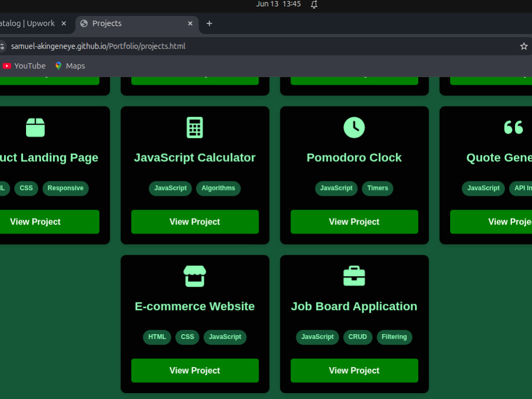Open the notification bell in the top bar
Screen dimensions: 532x399
pos(314,4)
